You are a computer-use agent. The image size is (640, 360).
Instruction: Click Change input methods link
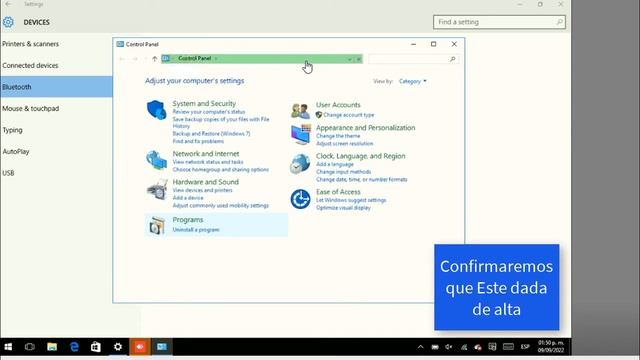point(343,172)
